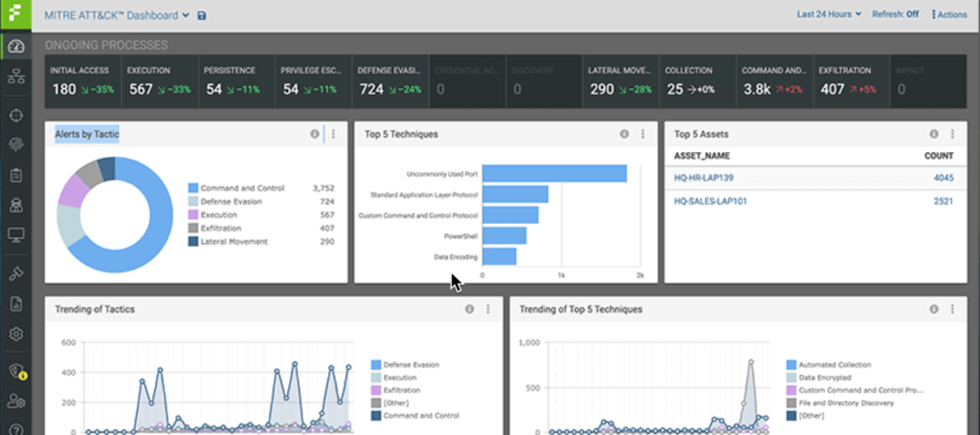Toggle Defense Evasion swatch in donut legend

pos(193,202)
